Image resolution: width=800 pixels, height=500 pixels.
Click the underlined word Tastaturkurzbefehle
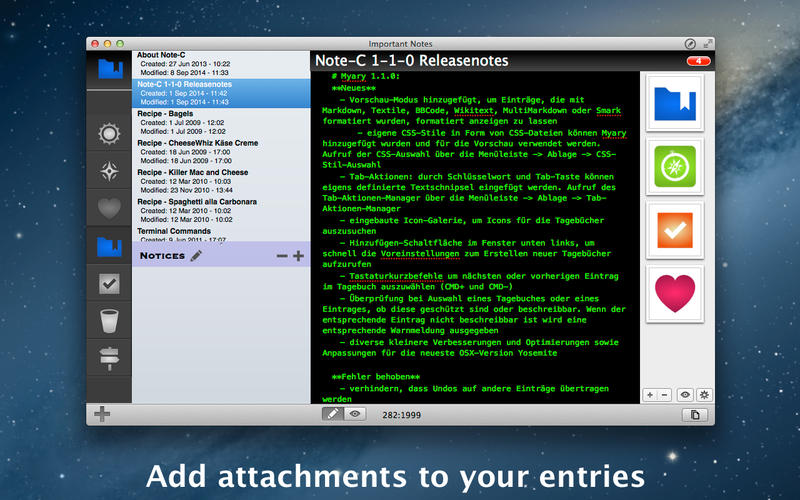coord(396,276)
